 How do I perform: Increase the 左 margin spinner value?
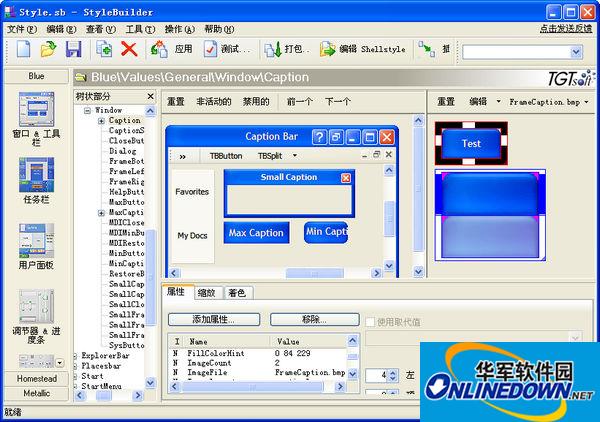393,372
